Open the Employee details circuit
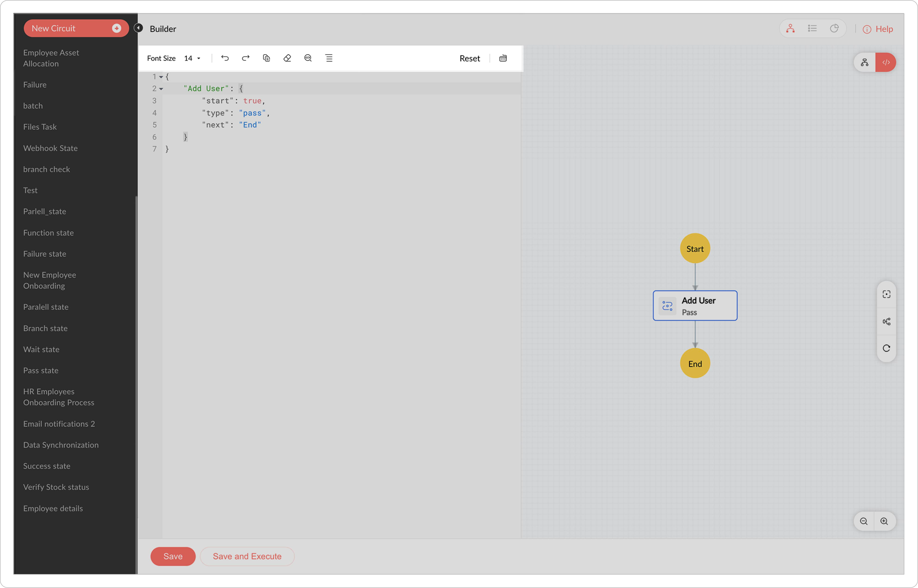 point(53,508)
